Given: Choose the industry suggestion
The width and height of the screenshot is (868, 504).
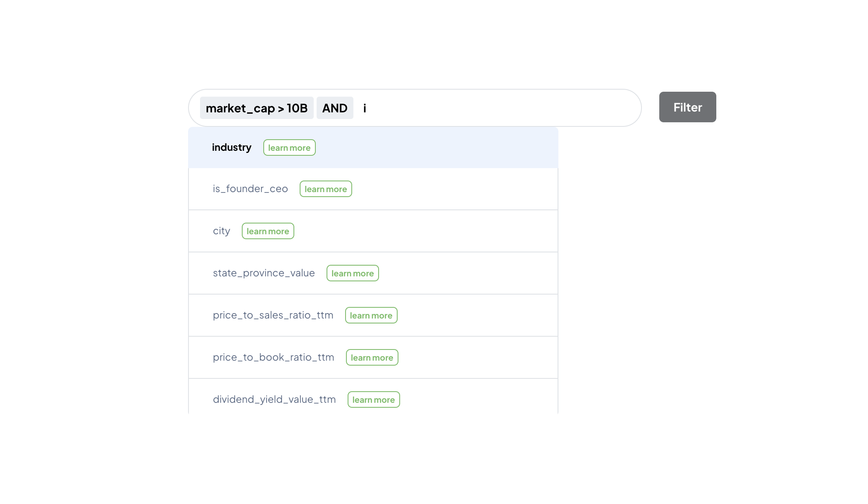Looking at the screenshot, I should tap(373, 147).
